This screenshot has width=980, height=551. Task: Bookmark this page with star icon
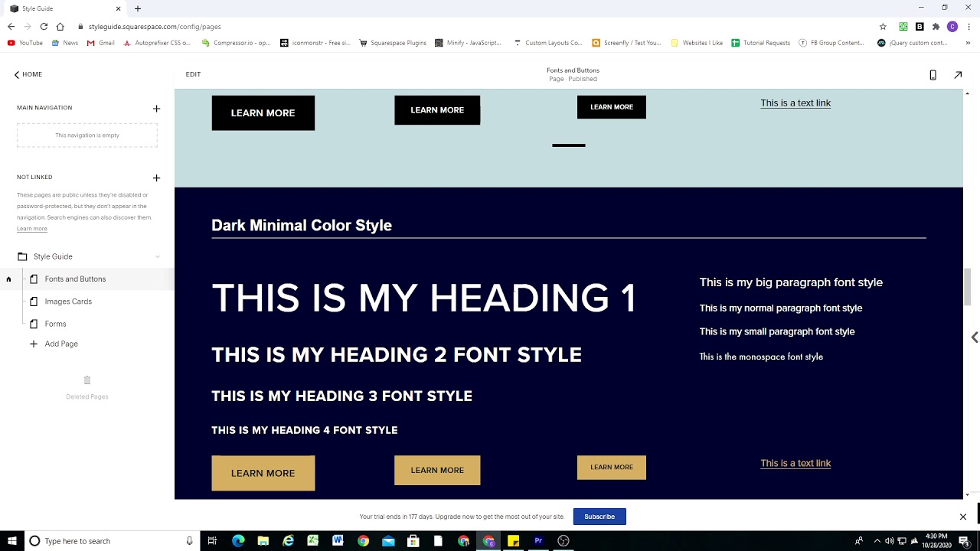pos(883,26)
